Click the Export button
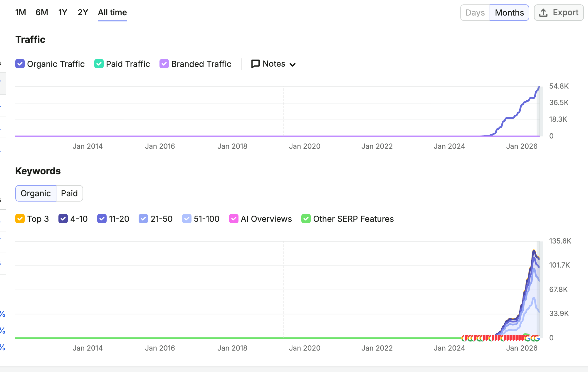Image resolution: width=588 pixels, height=372 pixels. click(x=559, y=13)
